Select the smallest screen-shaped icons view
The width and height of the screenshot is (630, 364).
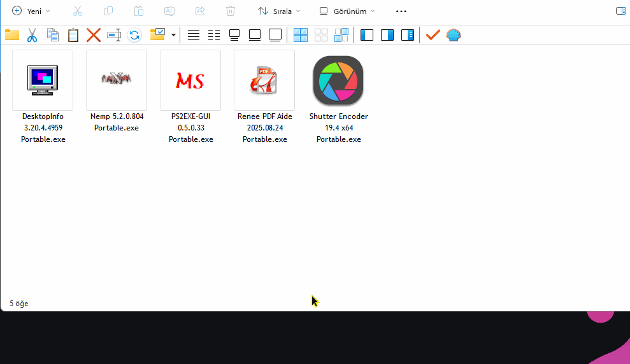(x=234, y=35)
